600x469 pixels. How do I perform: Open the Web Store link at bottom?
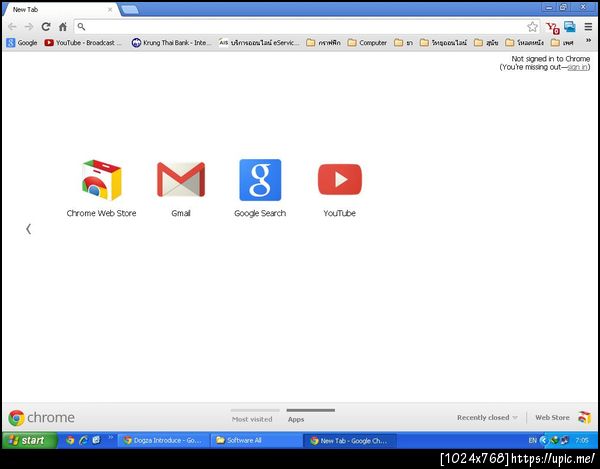tap(552, 417)
